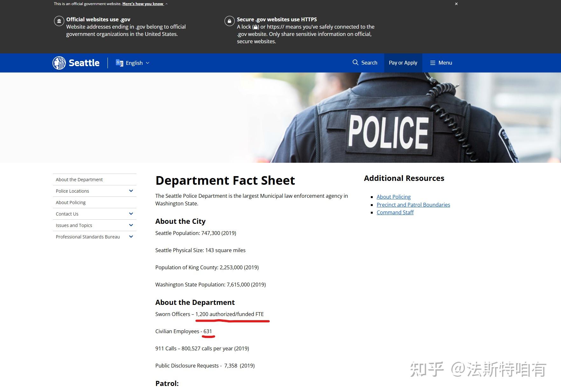Viewport: 561px width, 392px height.
Task: Click the 'About the Department' section heading
Action: coord(195,302)
